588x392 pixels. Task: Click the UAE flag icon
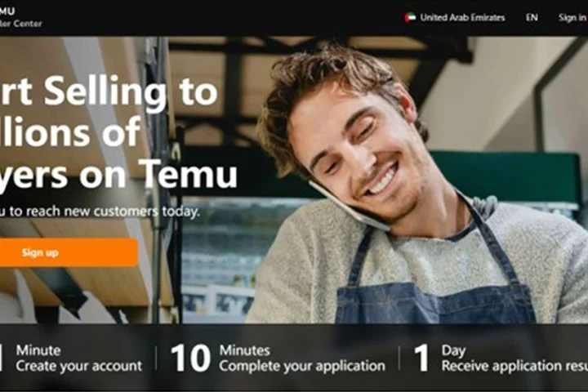click(410, 18)
